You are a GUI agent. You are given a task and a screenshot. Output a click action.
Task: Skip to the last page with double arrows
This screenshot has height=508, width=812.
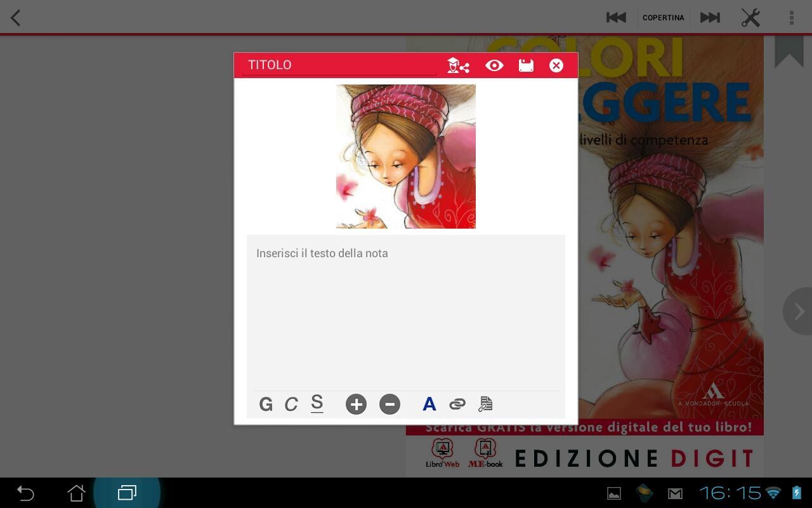709,17
